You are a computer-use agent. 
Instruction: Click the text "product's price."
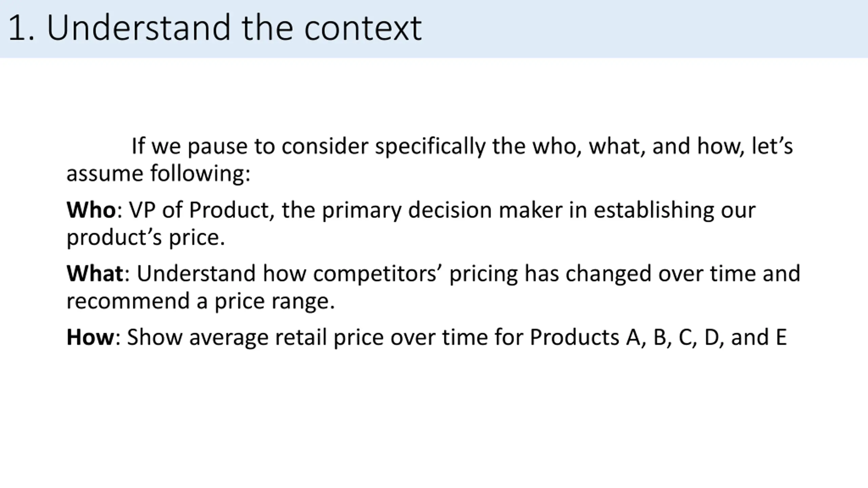click(x=146, y=238)
